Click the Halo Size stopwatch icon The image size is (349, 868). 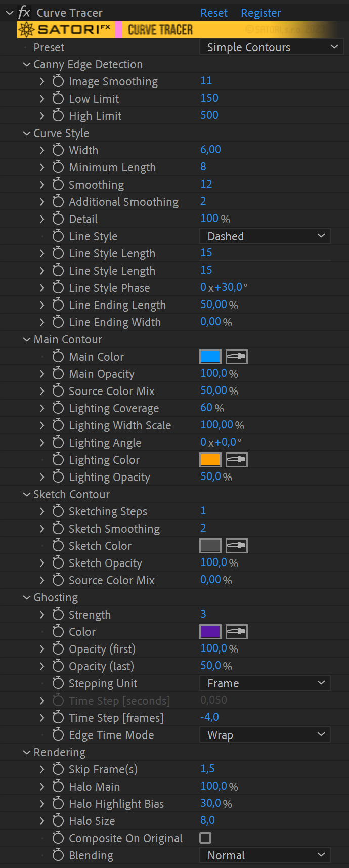point(58,821)
